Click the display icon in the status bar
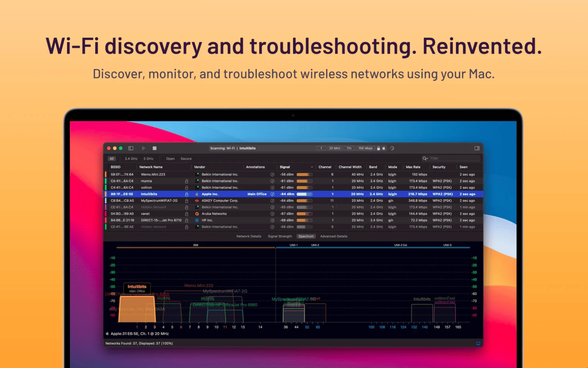This screenshot has width=588, height=368. tap(478, 343)
